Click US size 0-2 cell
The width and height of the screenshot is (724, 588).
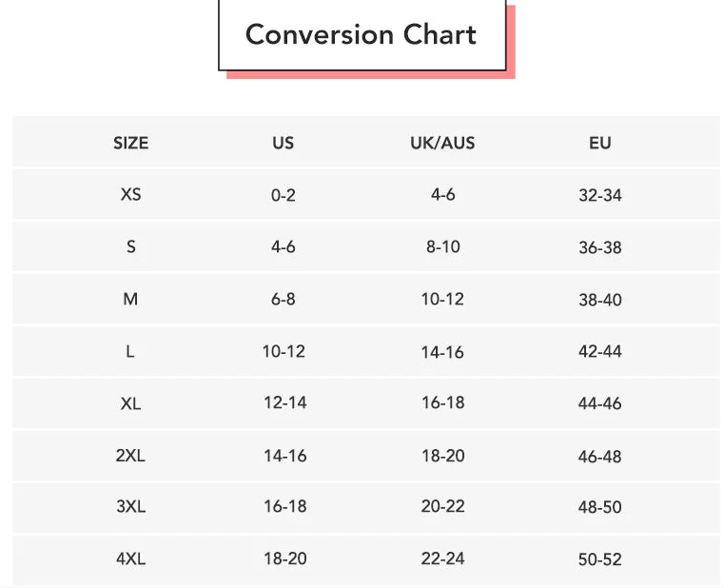click(284, 195)
